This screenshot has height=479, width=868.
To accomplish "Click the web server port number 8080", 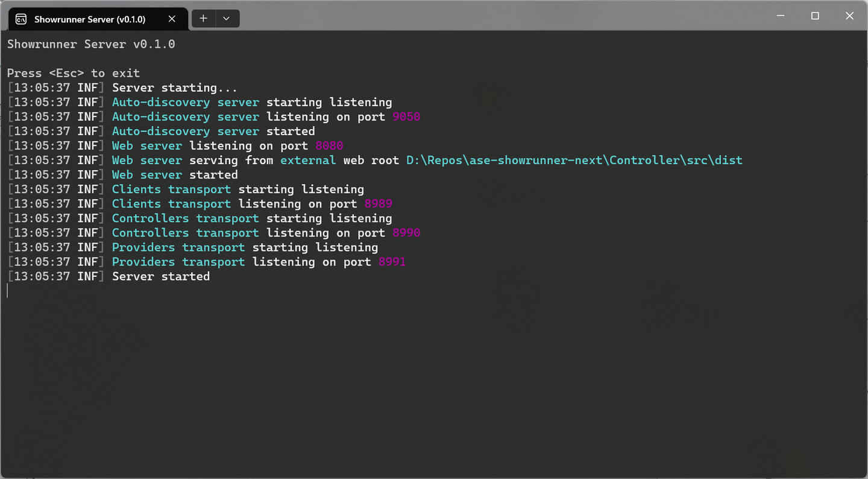I will pyautogui.click(x=329, y=146).
